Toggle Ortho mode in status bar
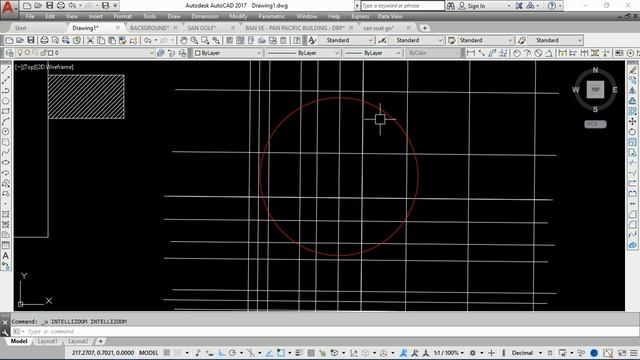Screen dimensions: 640x360 [222, 353]
